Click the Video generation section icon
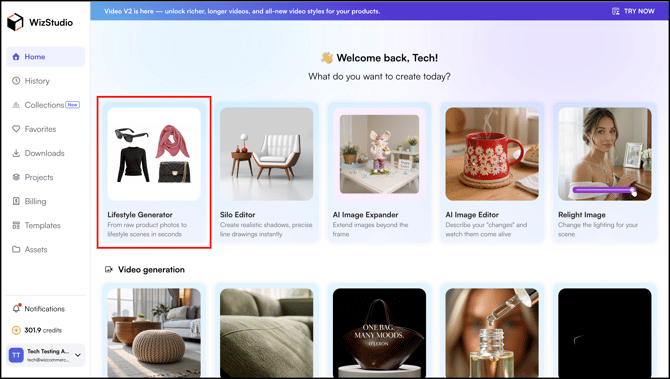 click(x=109, y=270)
